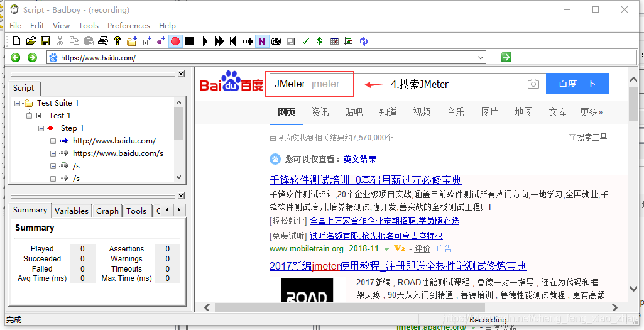Open the address bar URL dropdown

click(x=481, y=58)
